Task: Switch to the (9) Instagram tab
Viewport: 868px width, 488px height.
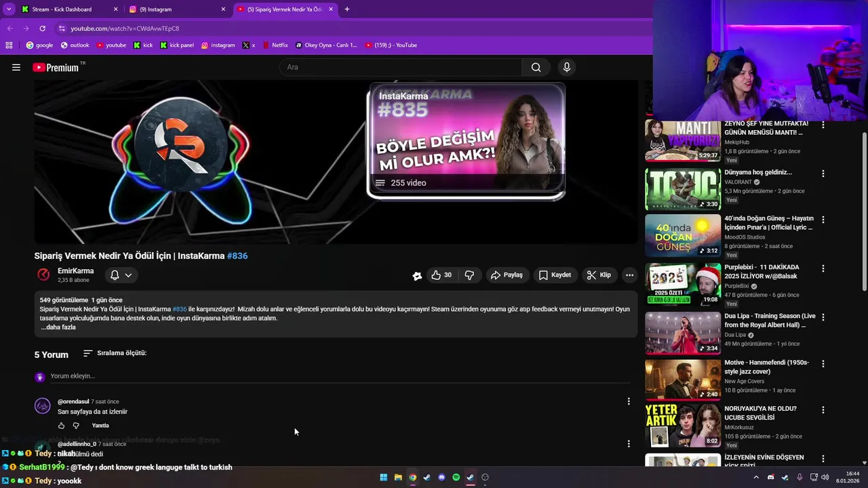Action: pos(178,9)
